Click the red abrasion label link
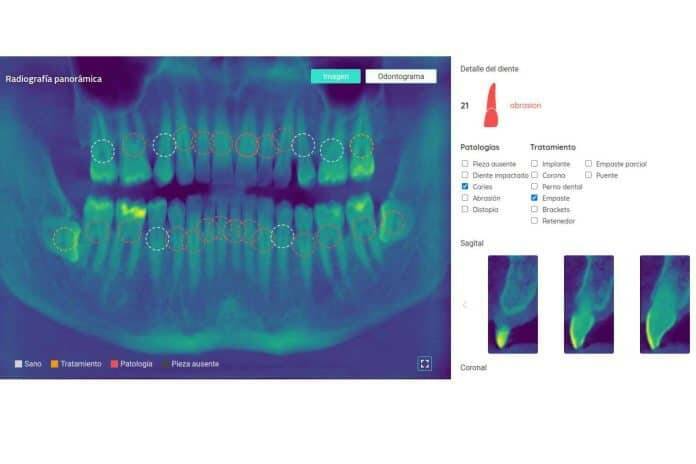696x464 pixels. click(x=525, y=105)
